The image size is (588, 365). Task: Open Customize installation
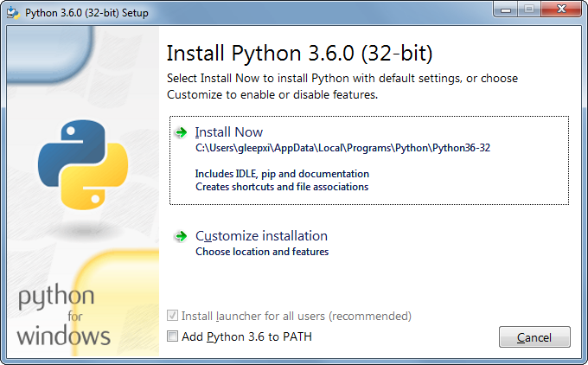coord(261,236)
